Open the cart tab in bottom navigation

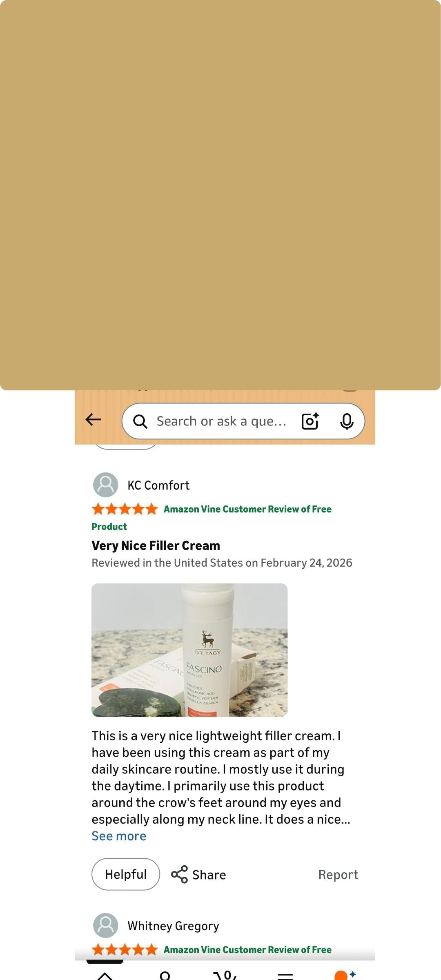[225, 975]
